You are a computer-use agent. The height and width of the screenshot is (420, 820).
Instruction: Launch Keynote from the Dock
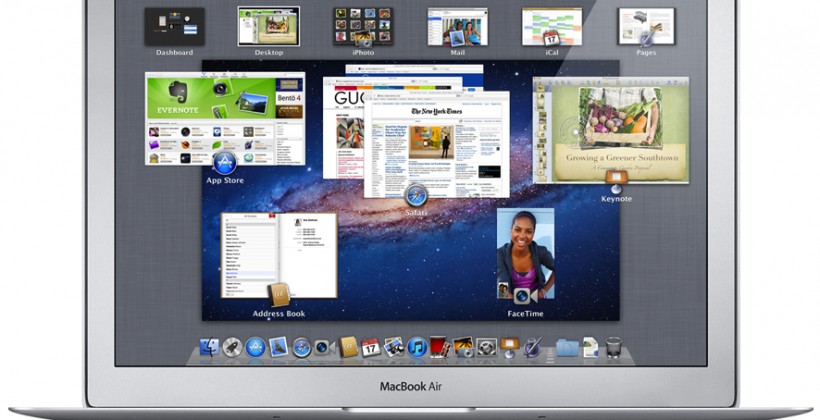pyautogui.click(x=509, y=347)
